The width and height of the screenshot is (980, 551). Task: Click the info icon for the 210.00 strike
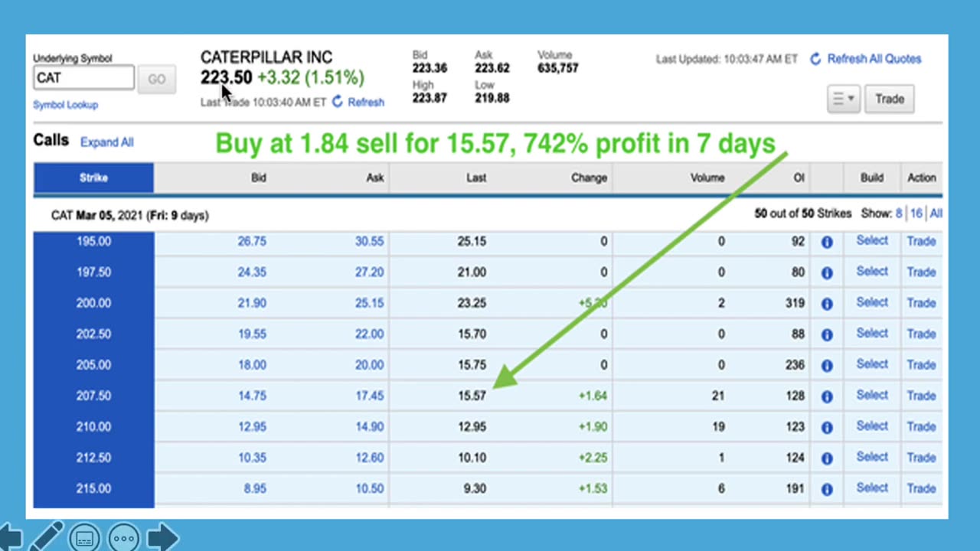(x=827, y=427)
